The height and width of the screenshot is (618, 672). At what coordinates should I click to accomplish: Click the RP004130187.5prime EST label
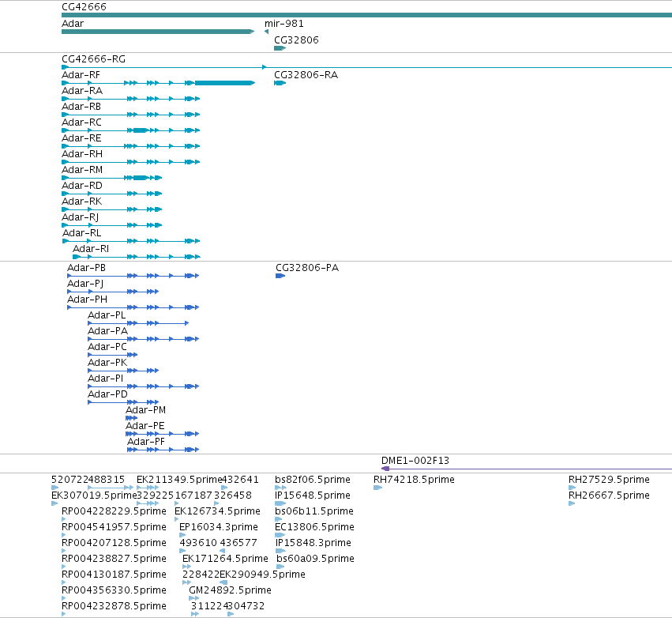point(114,575)
